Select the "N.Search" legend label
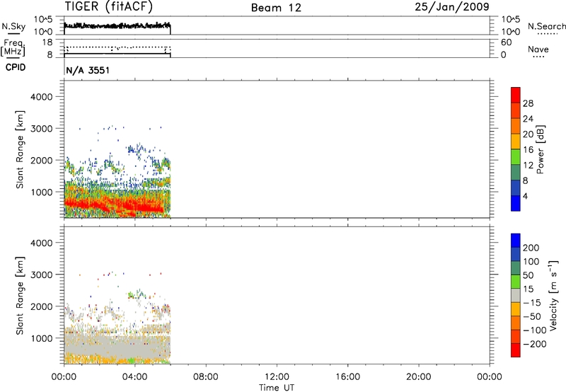 (546, 26)
